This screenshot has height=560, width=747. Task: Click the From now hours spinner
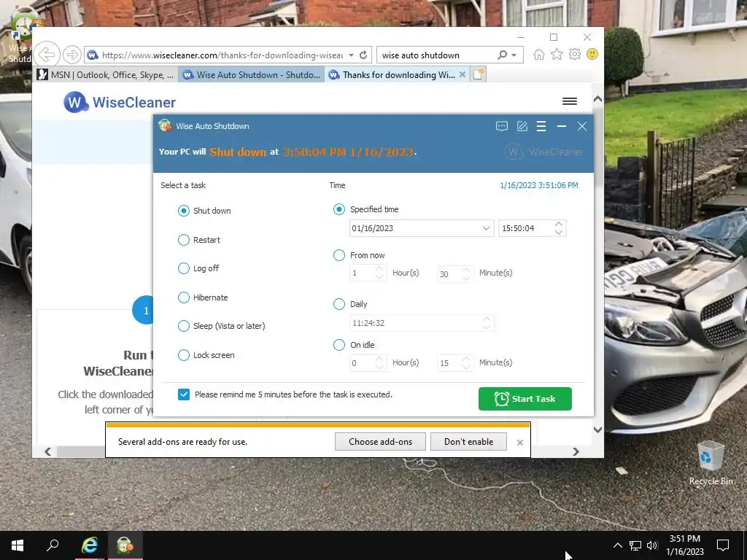[x=379, y=273]
